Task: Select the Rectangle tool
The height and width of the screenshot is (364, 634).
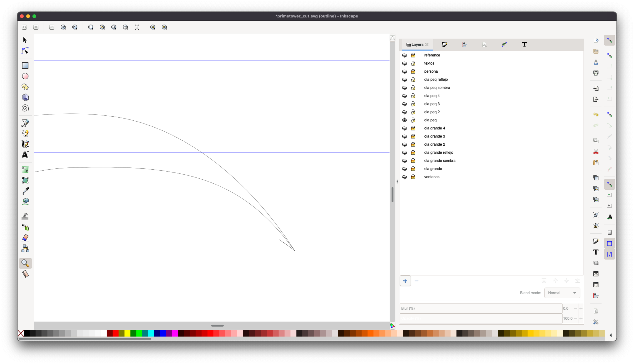Action: click(25, 66)
